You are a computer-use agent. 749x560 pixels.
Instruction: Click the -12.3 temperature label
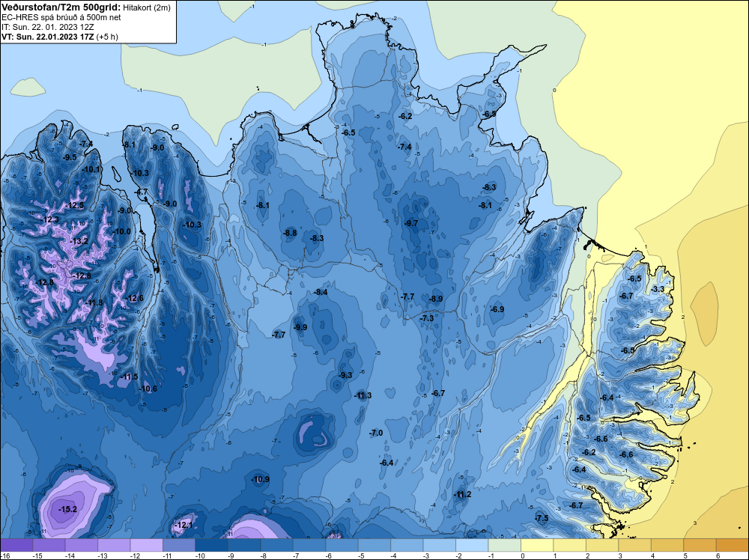[x=49, y=219]
